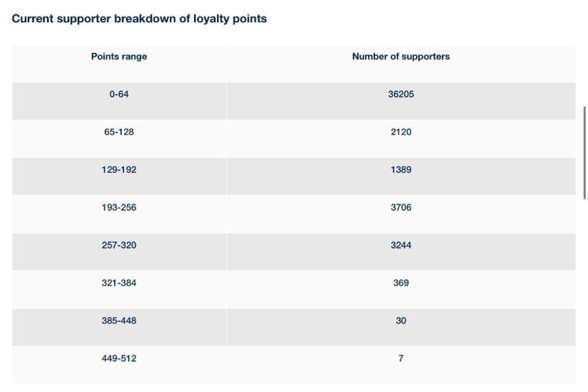588x392 pixels.
Task: Click the 30 supporters value
Action: (401, 321)
